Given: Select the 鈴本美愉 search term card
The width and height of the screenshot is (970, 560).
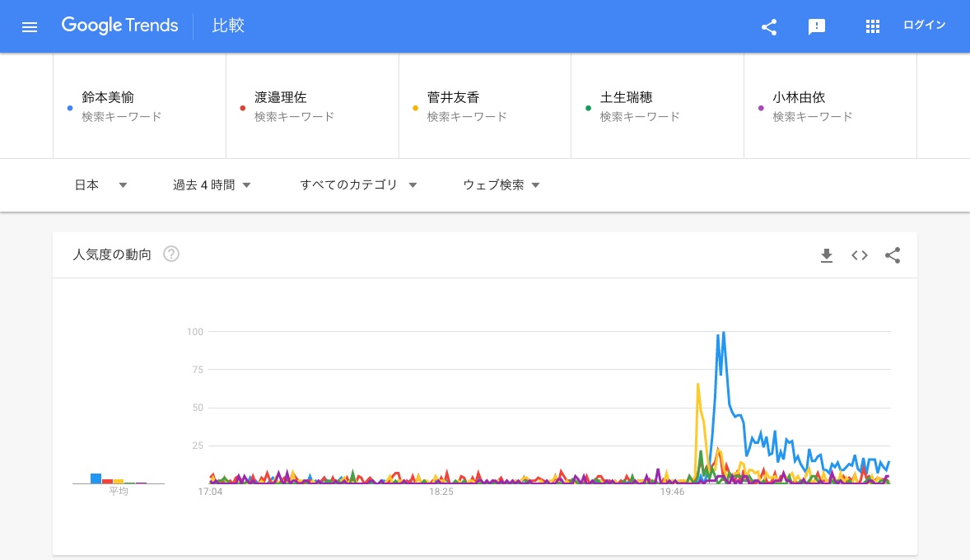Looking at the screenshot, I should click(x=140, y=106).
